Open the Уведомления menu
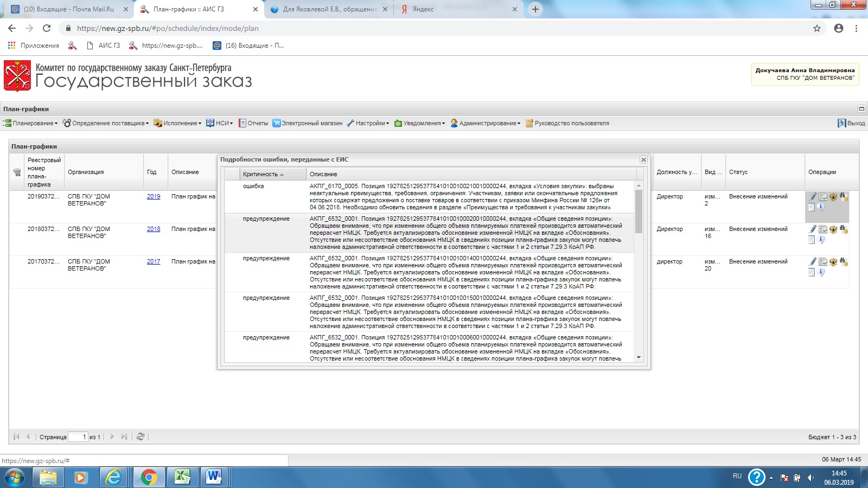 pyautogui.click(x=419, y=123)
